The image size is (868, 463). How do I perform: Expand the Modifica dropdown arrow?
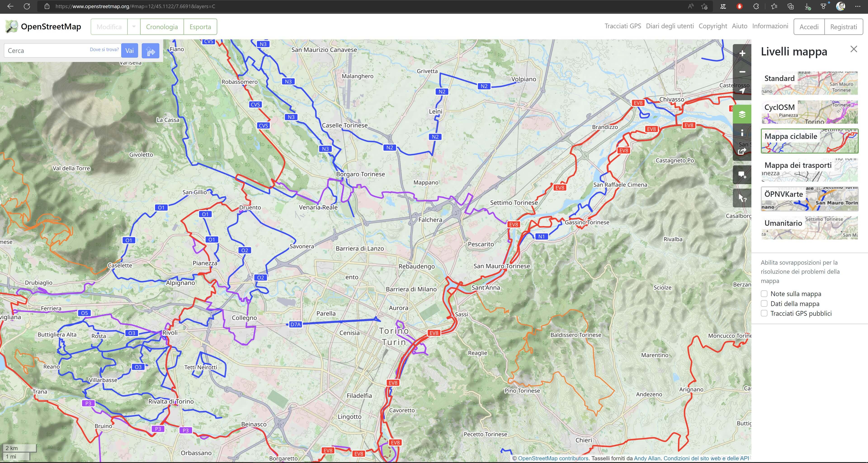134,27
